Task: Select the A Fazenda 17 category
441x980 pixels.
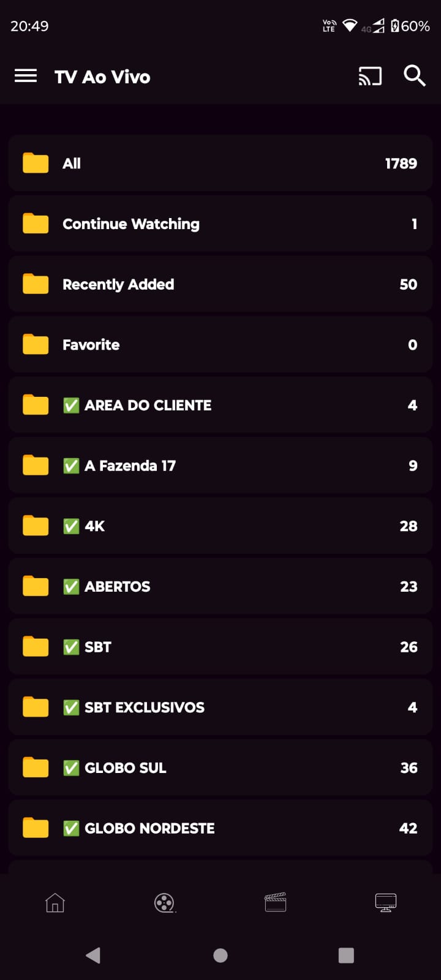Action: coord(221,466)
